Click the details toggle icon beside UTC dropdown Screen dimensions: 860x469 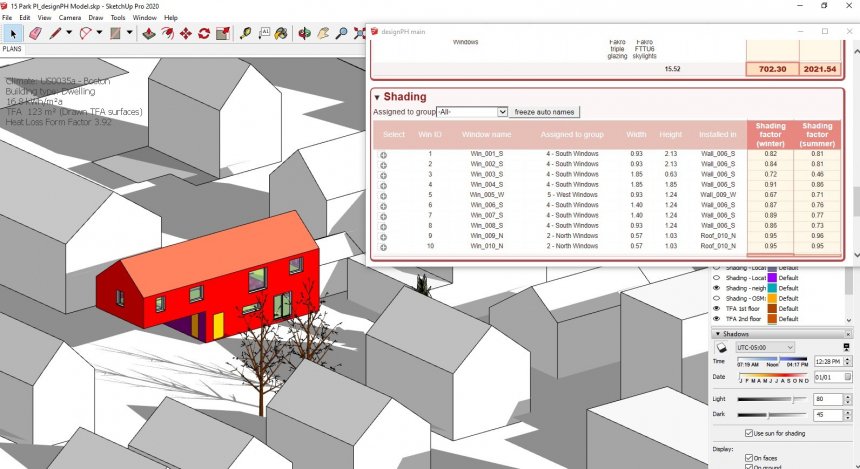[846, 348]
